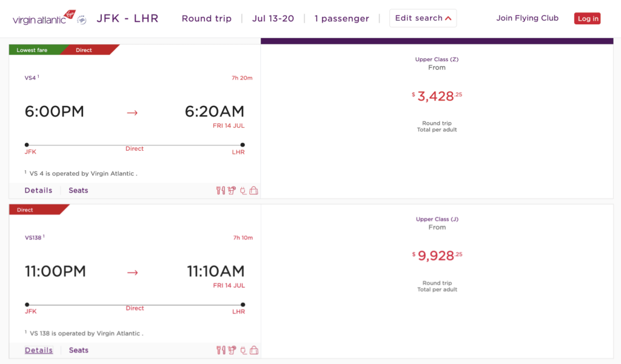Screen dimensions: 621x364
Task: Click the Jul 13-20 travel dates
Action: point(273,18)
